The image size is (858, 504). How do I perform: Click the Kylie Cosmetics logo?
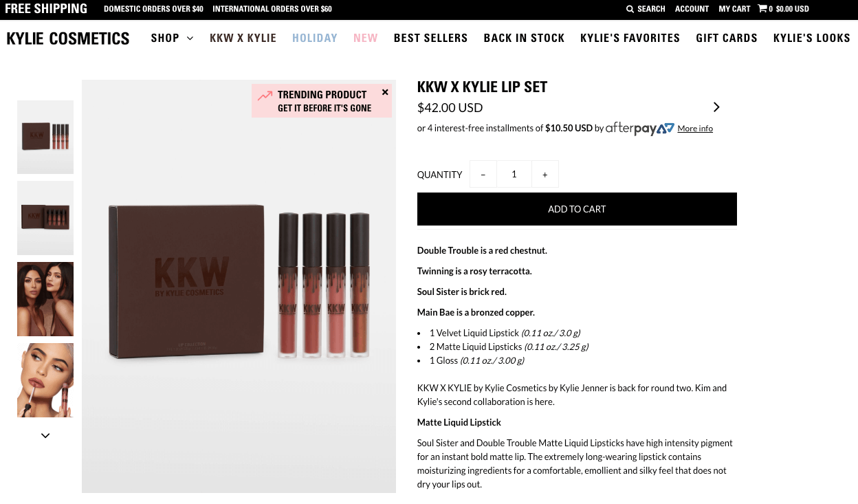pyautogui.click(x=68, y=39)
